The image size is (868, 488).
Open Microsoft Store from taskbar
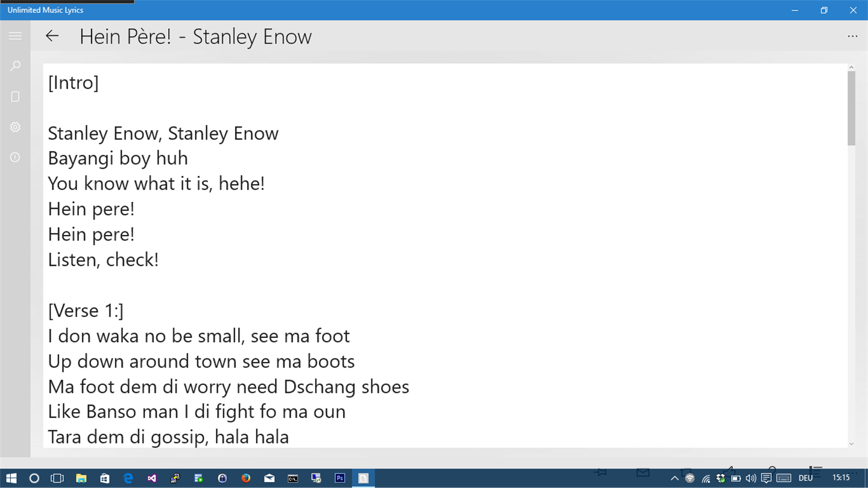coord(104,478)
